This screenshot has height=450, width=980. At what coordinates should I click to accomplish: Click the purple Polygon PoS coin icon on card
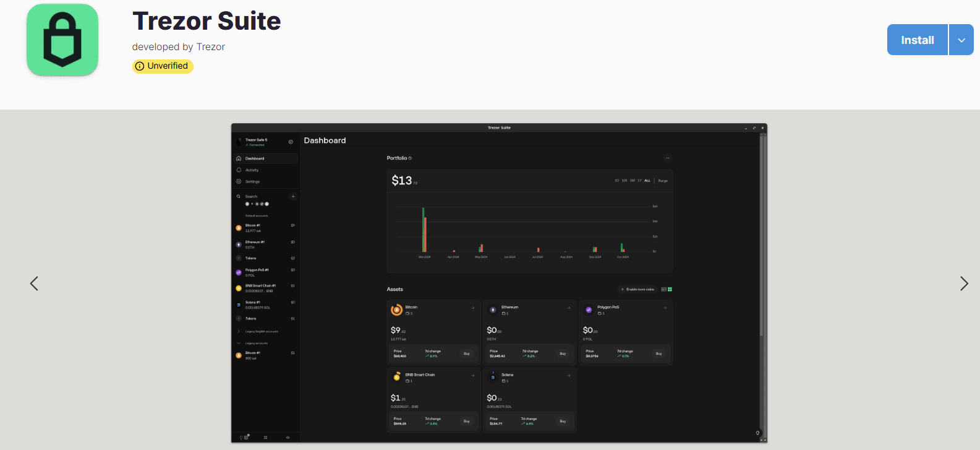pos(589,309)
